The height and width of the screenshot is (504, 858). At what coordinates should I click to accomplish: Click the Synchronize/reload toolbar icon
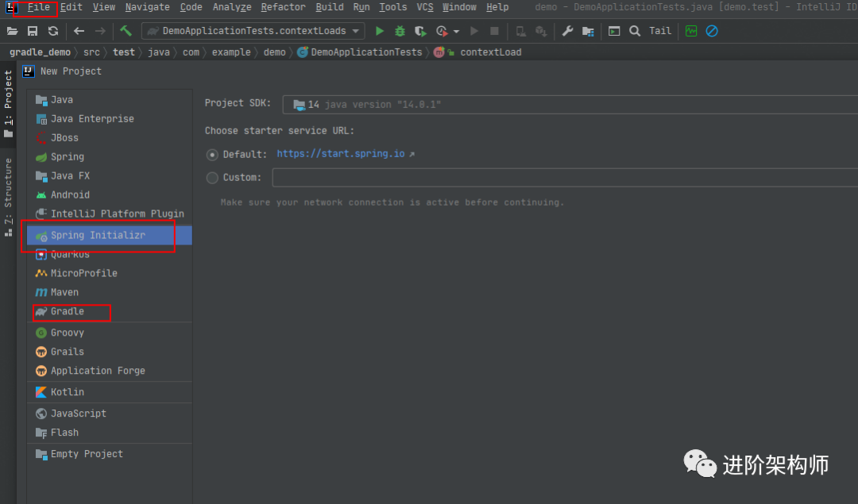[53, 31]
